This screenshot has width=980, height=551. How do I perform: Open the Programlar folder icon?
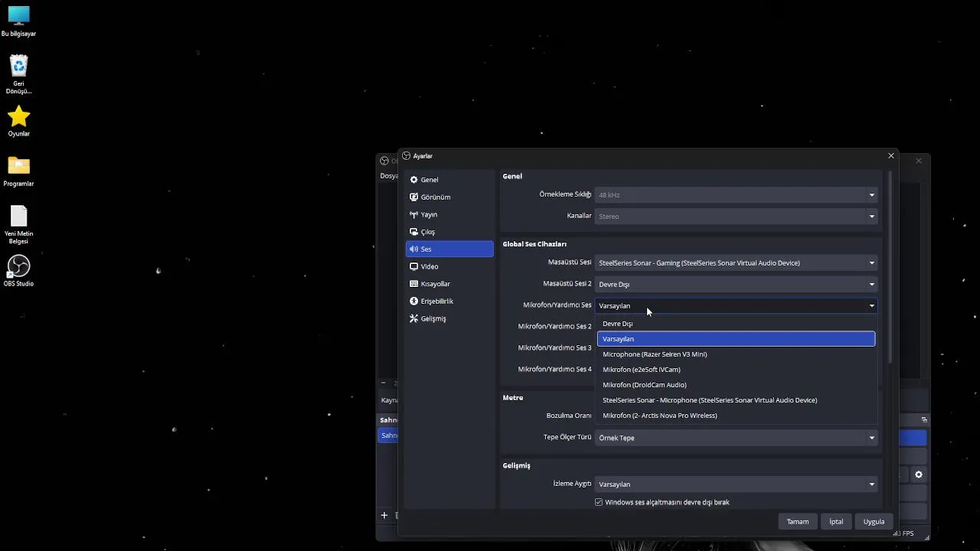click(x=18, y=171)
